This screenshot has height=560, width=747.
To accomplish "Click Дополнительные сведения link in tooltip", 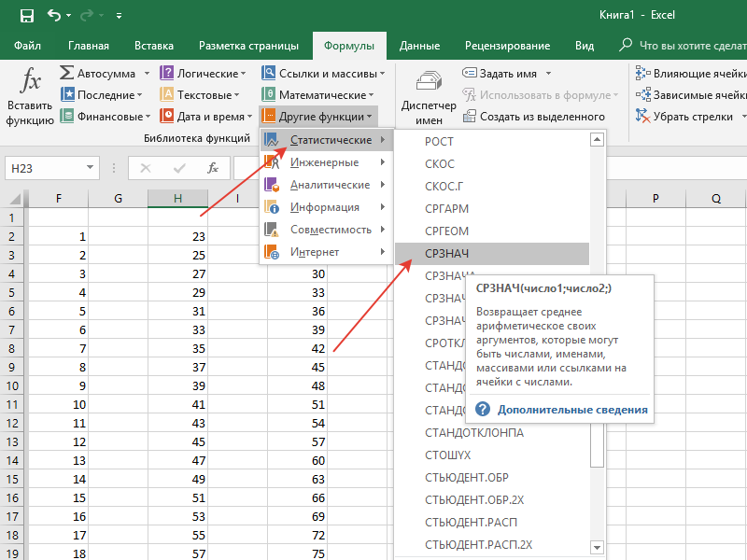I will point(572,410).
